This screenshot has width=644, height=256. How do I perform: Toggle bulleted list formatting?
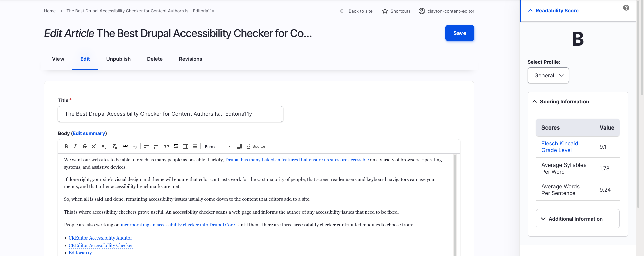click(x=146, y=146)
